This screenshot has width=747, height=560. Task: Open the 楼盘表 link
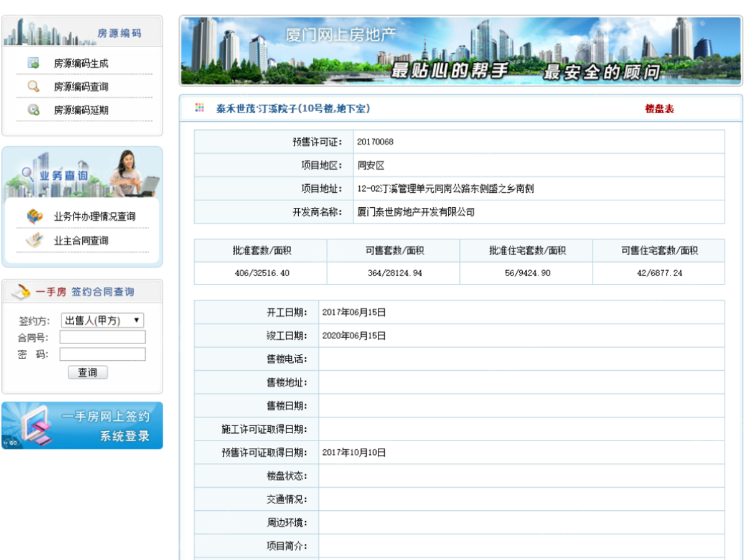[x=659, y=109]
